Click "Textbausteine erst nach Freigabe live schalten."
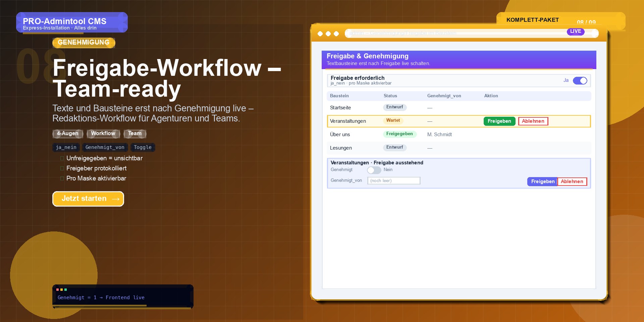The image size is (644, 322). point(378,63)
